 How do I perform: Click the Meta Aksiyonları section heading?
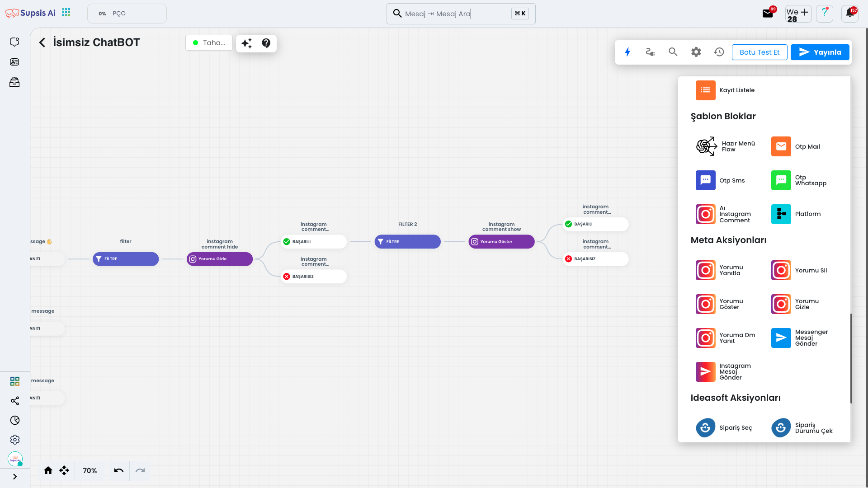click(728, 240)
